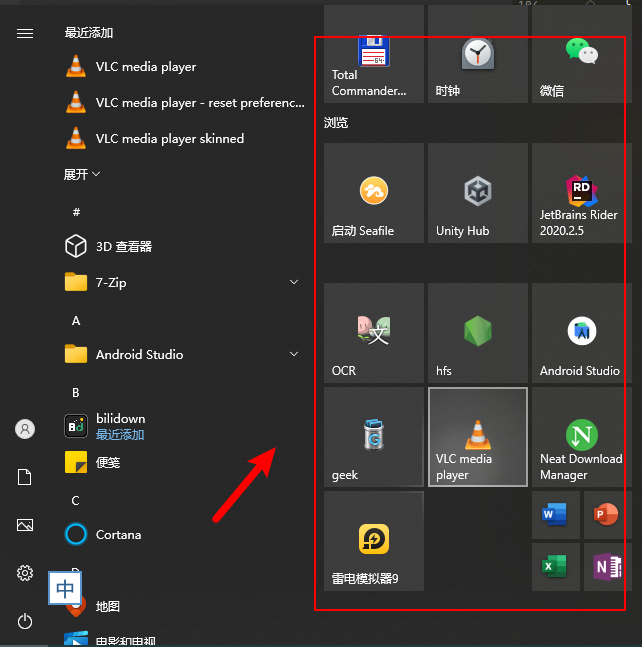Click the 浏览 tile group title
The width and height of the screenshot is (642, 647).
(336, 123)
